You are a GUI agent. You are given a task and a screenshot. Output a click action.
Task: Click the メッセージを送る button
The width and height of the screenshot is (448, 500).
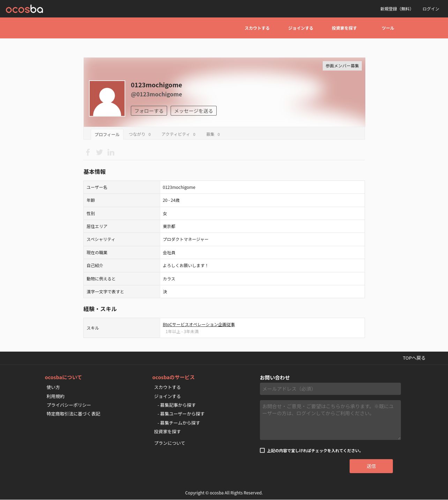pos(194,111)
